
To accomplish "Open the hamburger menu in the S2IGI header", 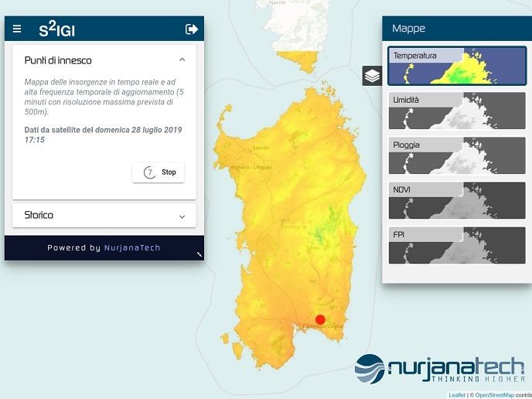I will 17,29.
